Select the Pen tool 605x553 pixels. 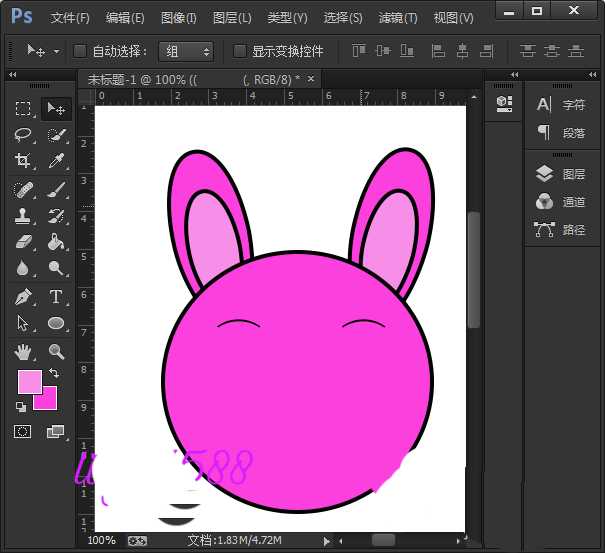23,297
